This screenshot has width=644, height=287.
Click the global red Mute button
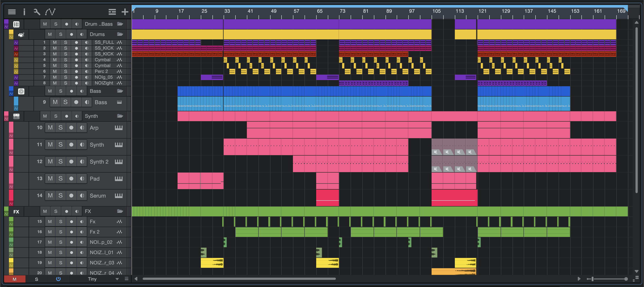point(15,279)
